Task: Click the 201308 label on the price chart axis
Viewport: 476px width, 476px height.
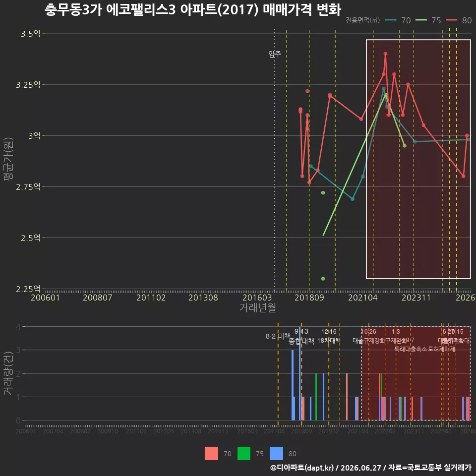Action: click(203, 298)
